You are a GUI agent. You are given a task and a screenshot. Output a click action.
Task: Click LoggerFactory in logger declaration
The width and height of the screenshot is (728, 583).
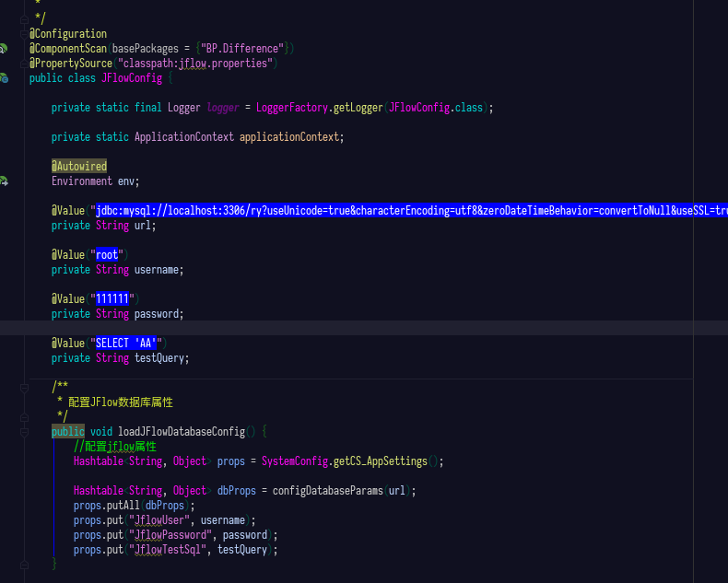tap(291, 108)
